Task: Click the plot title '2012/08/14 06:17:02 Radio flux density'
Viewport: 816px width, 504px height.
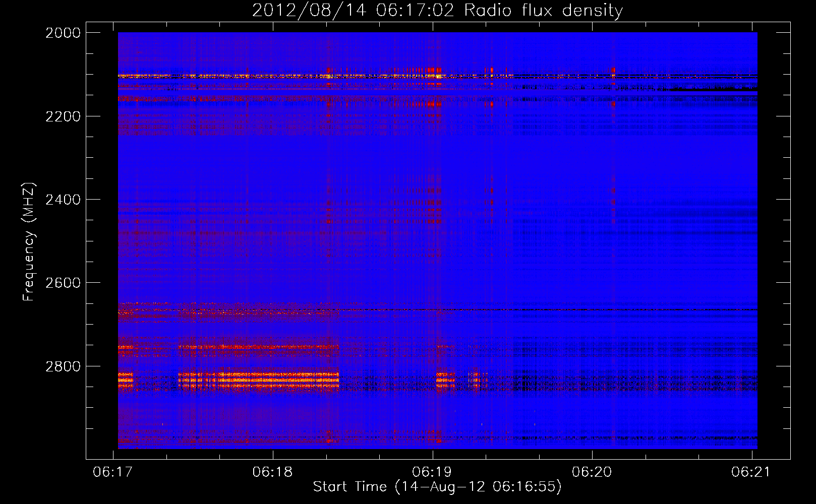Action: (x=437, y=11)
